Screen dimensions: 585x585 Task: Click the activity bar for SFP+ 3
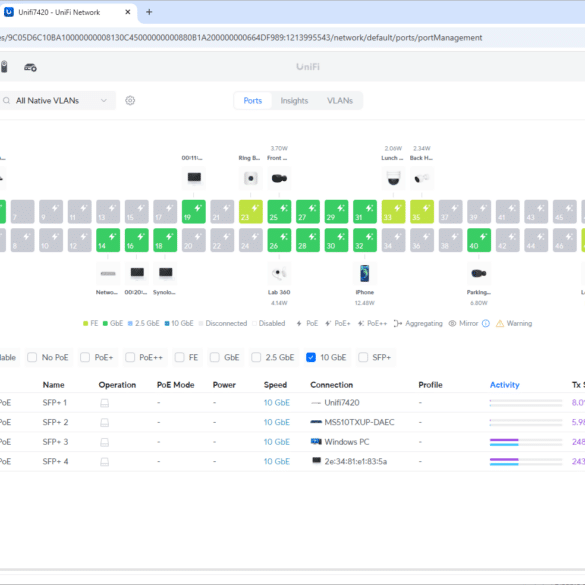pyautogui.click(x=526, y=442)
